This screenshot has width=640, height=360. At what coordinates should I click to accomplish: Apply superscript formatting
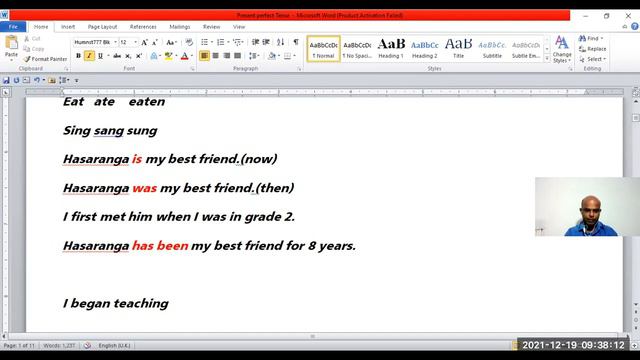pos(139,56)
